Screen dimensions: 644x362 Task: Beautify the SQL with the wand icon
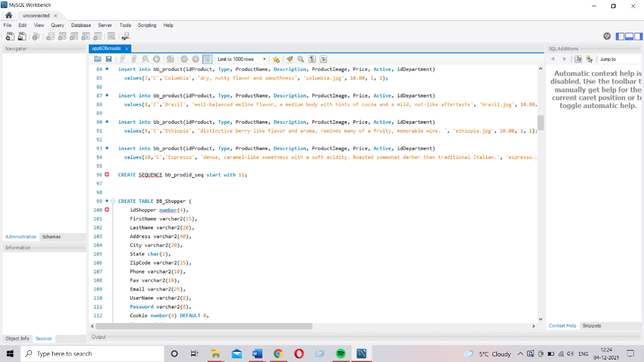[289, 58]
